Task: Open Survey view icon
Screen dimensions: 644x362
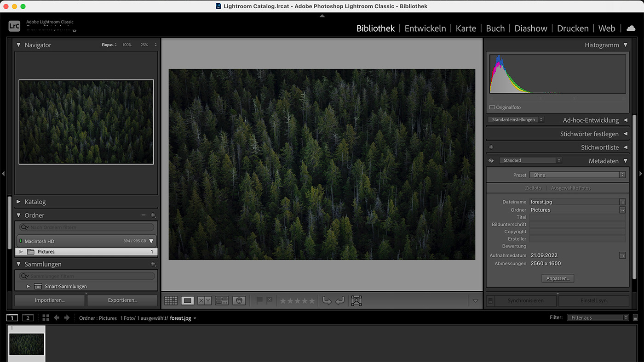Action: tap(222, 301)
